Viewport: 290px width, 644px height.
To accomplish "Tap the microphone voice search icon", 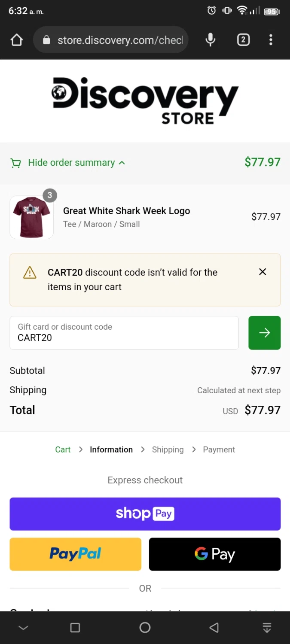I will pyautogui.click(x=210, y=40).
